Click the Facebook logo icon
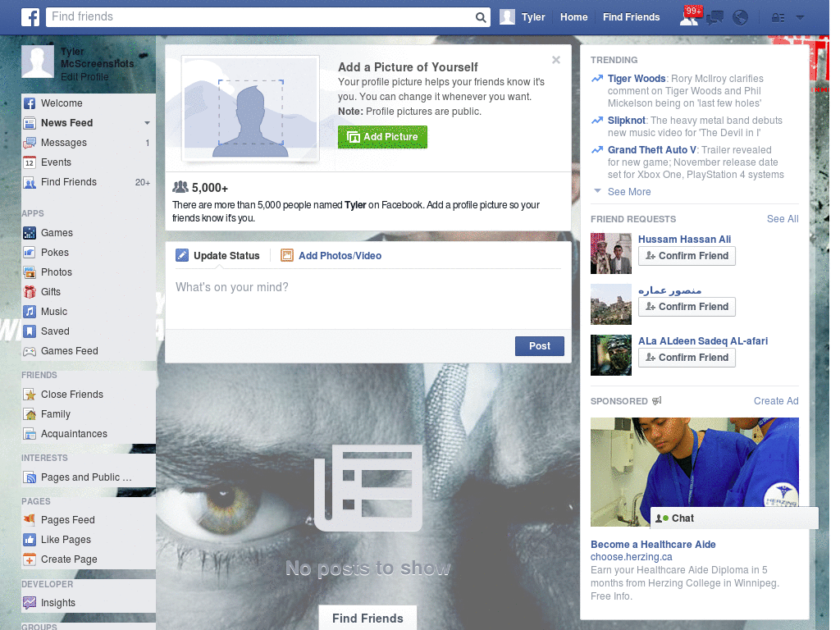Screen dimensions: 840x630 (x=30, y=17)
